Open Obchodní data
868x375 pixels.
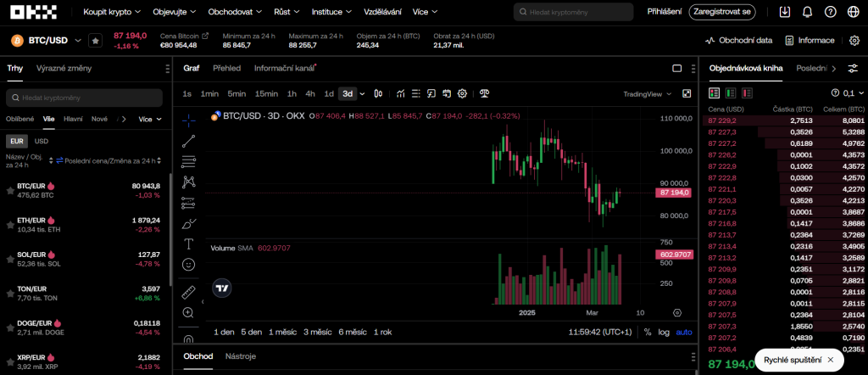739,41
